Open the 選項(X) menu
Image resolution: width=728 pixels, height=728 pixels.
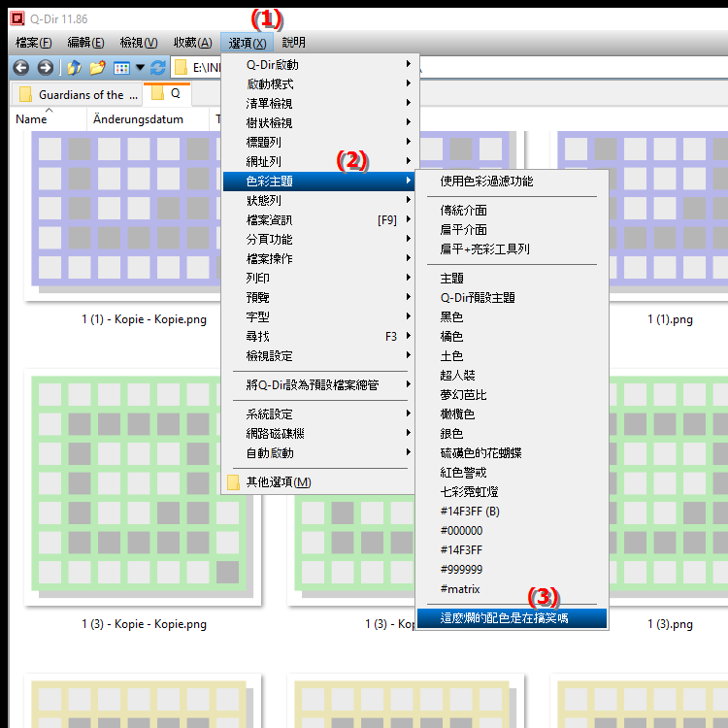(248, 43)
